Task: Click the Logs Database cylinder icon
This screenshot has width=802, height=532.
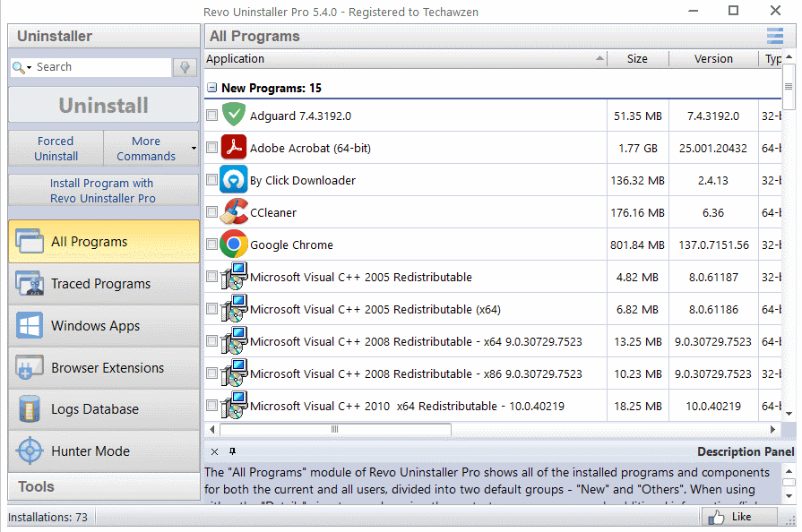Action: [30, 408]
